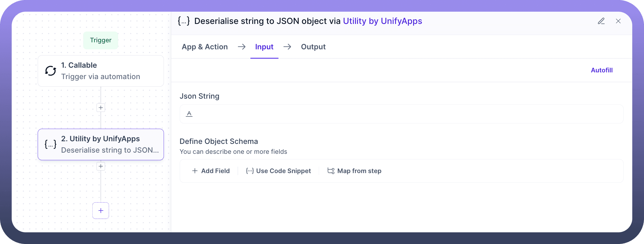Click the Utility step braces icon
The image size is (644, 244).
(51, 144)
